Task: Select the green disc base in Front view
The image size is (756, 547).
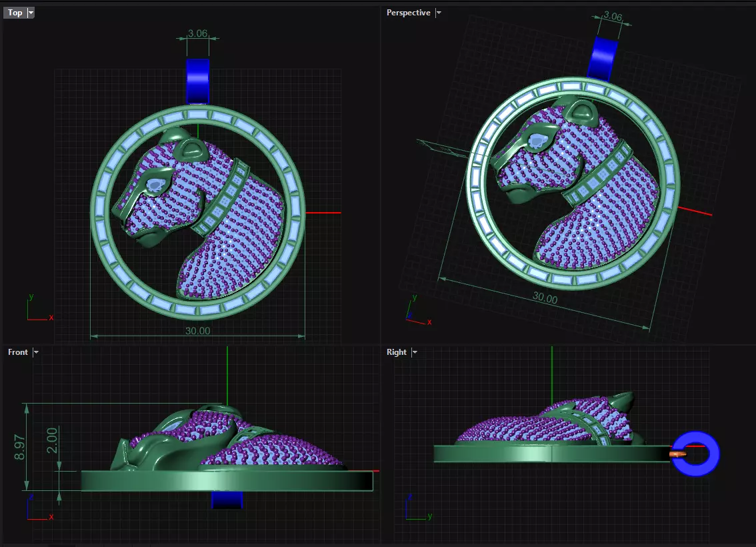Action: [227, 481]
